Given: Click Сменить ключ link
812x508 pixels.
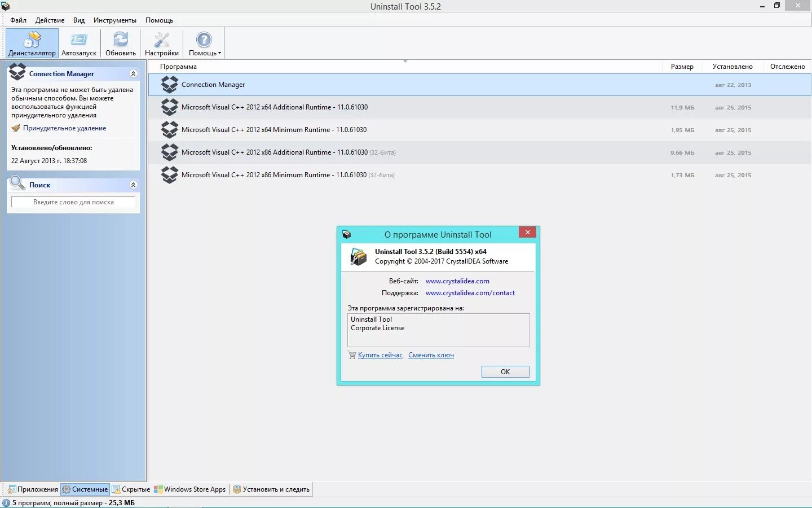Looking at the screenshot, I should (x=431, y=355).
